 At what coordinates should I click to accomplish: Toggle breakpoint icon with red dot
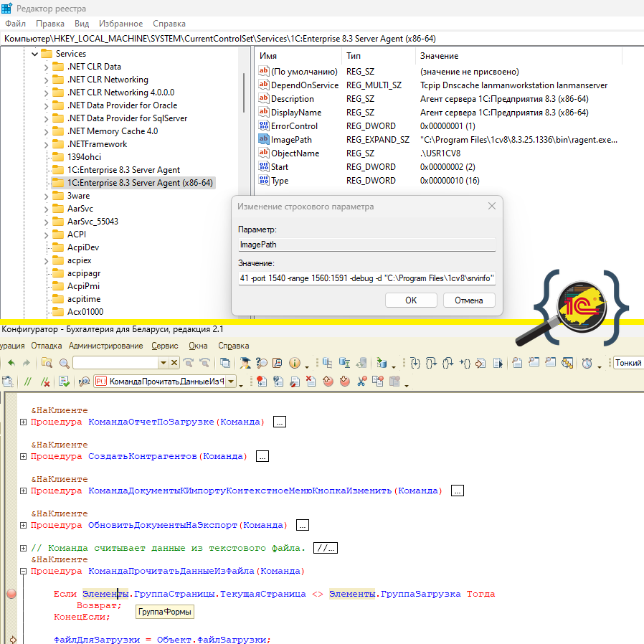coord(261,382)
